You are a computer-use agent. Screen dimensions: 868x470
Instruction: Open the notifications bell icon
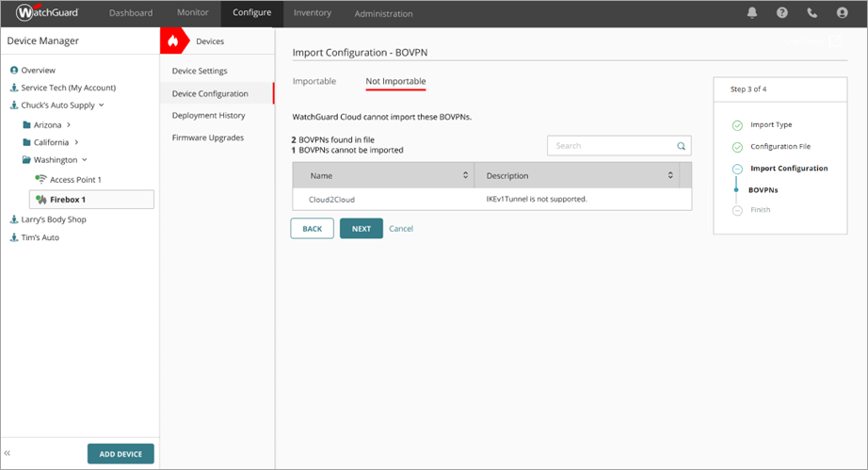coord(752,13)
